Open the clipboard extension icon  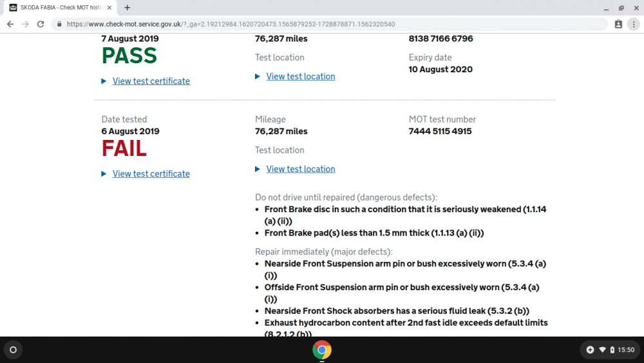[x=618, y=25]
